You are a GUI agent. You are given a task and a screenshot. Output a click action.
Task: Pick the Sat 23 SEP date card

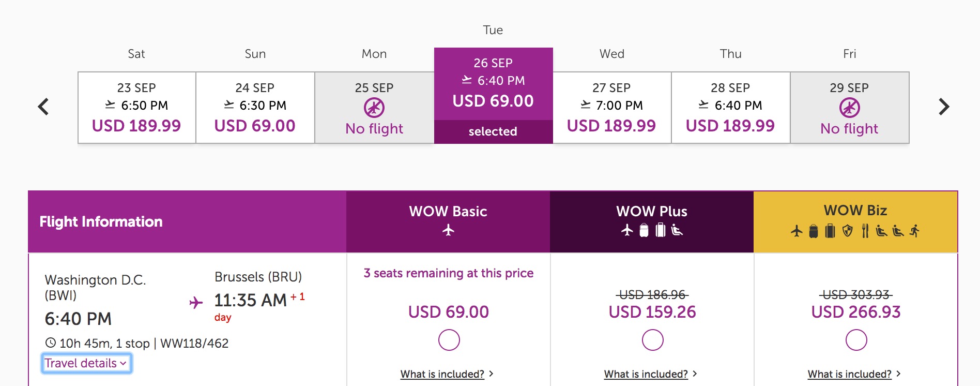[136, 108]
